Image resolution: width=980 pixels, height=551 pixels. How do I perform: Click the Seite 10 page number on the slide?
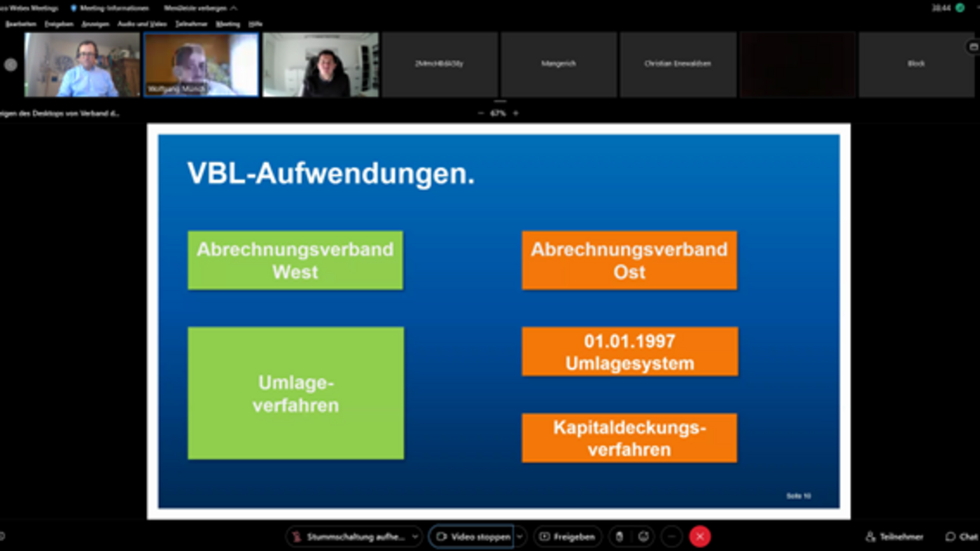click(798, 496)
